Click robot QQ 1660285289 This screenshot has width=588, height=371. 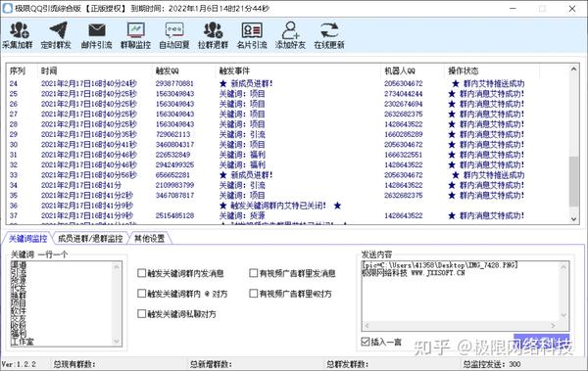[403, 134]
